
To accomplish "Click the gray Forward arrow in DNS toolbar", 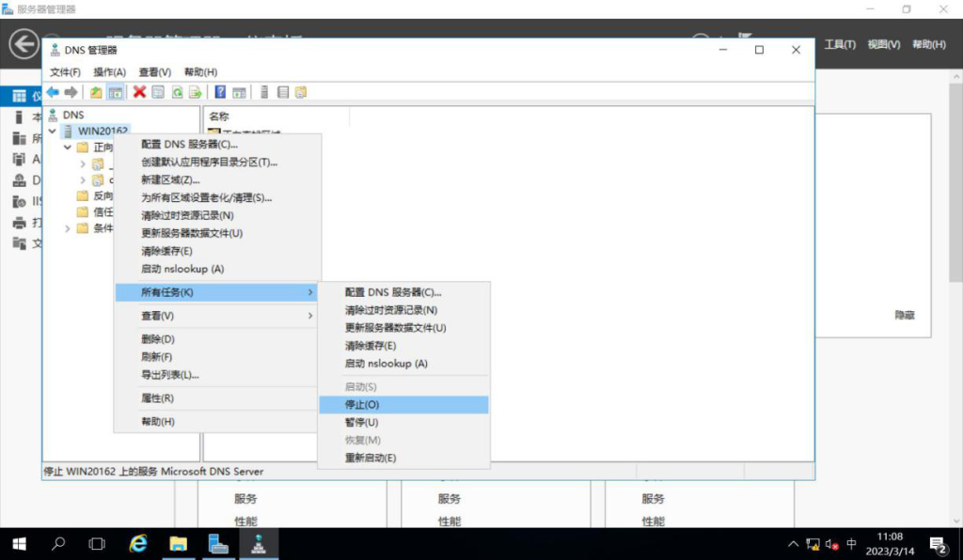I will coord(71,92).
